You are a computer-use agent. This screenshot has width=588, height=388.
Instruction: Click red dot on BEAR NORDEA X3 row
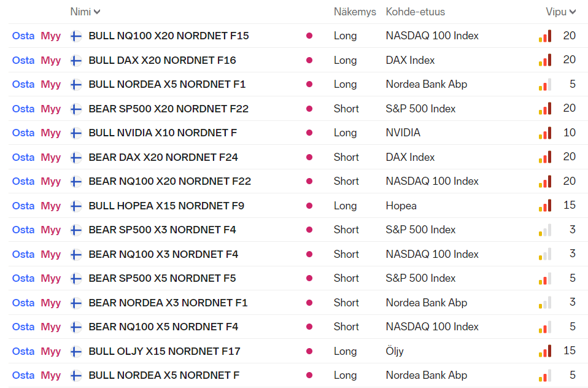[x=309, y=303]
